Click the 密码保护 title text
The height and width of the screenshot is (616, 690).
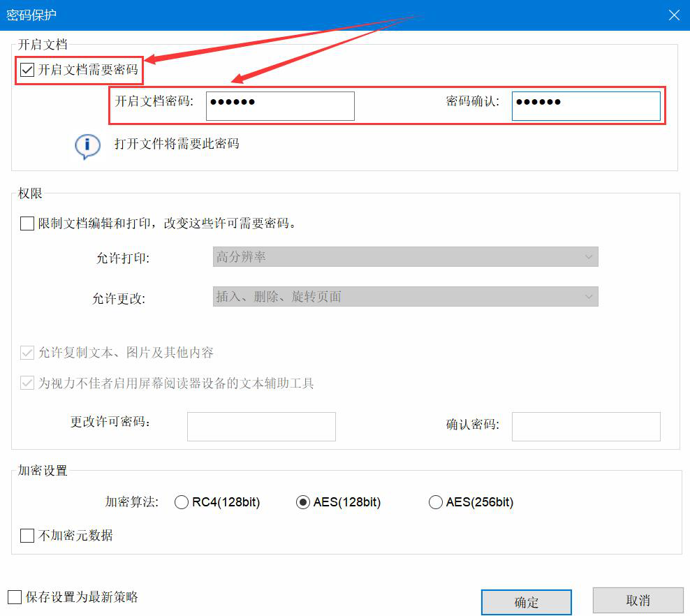31,15
